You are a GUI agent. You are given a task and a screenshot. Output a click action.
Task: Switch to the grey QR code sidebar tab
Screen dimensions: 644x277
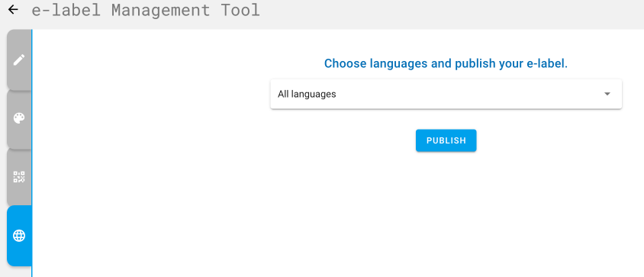click(x=19, y=177)
